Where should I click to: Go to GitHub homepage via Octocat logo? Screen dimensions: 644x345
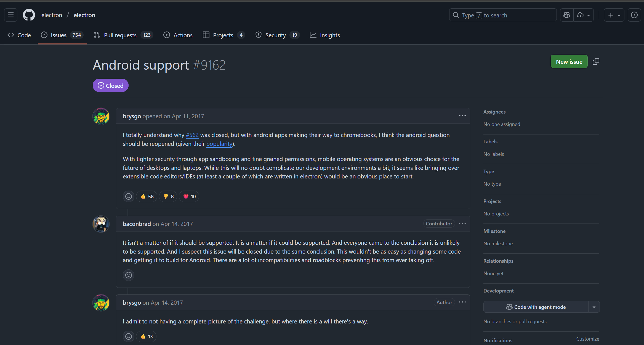pyautogui.click(x=29, y=15)
